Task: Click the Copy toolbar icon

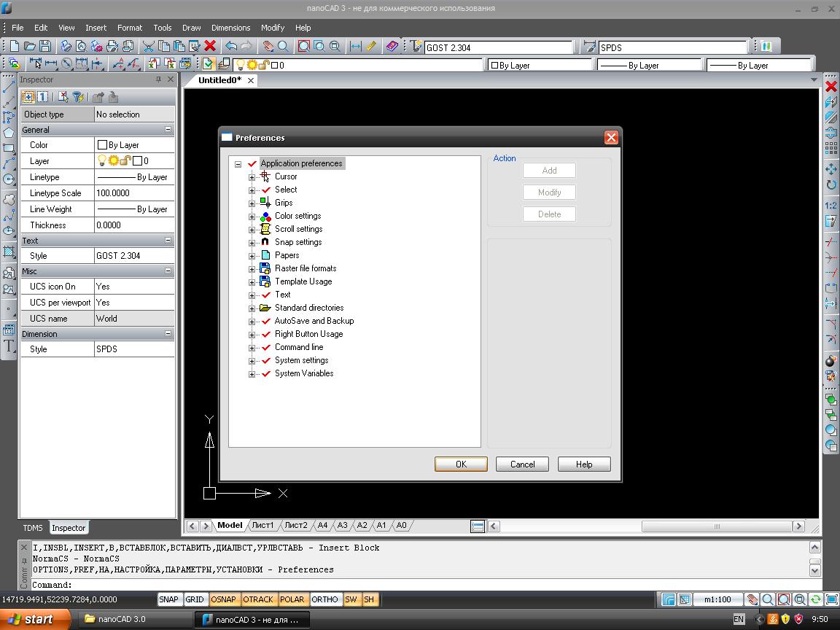Action: [x=164, y=47]
